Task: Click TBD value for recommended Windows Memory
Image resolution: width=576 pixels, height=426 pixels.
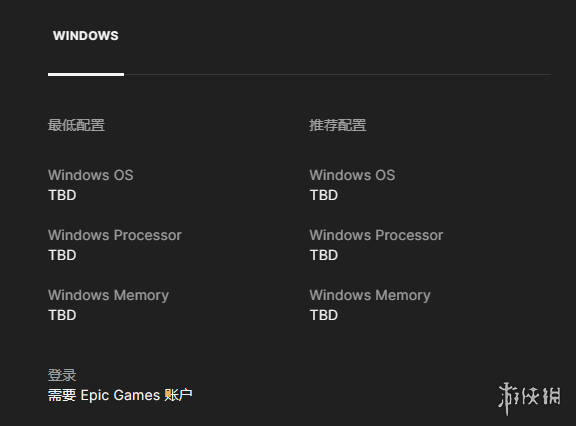Action: [x=324, y=315]
